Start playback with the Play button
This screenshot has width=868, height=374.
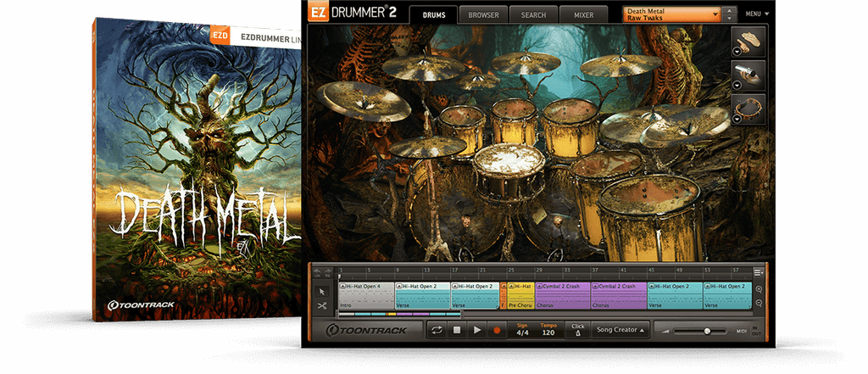(x=476, y=330)
